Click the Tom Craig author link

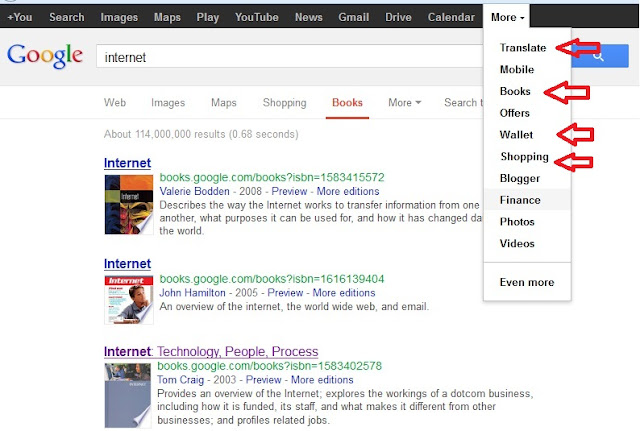[180, 380]
